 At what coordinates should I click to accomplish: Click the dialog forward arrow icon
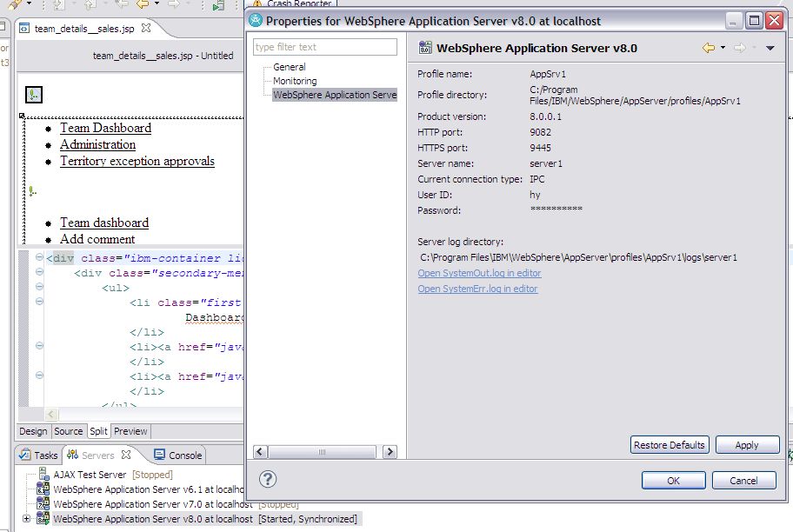[739, 48]
